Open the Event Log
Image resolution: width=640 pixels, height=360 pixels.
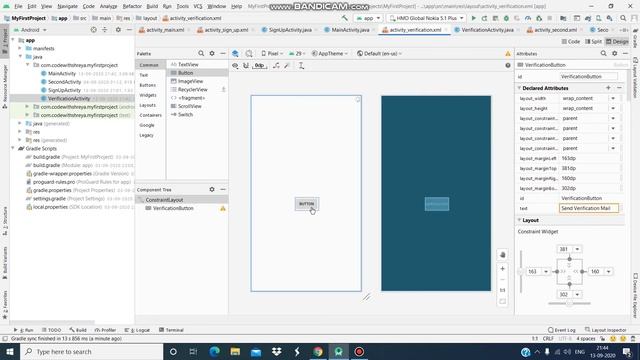pos(562,330)
